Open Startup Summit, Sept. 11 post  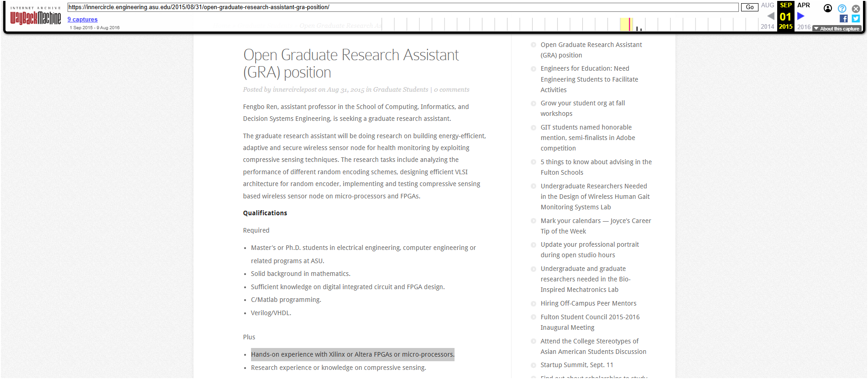[x=577, y=365]
